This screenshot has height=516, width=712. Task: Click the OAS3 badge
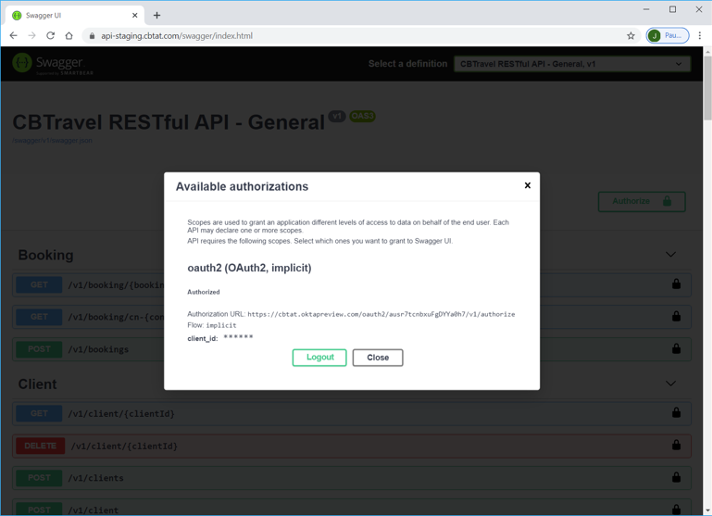[x=362, y=116]
